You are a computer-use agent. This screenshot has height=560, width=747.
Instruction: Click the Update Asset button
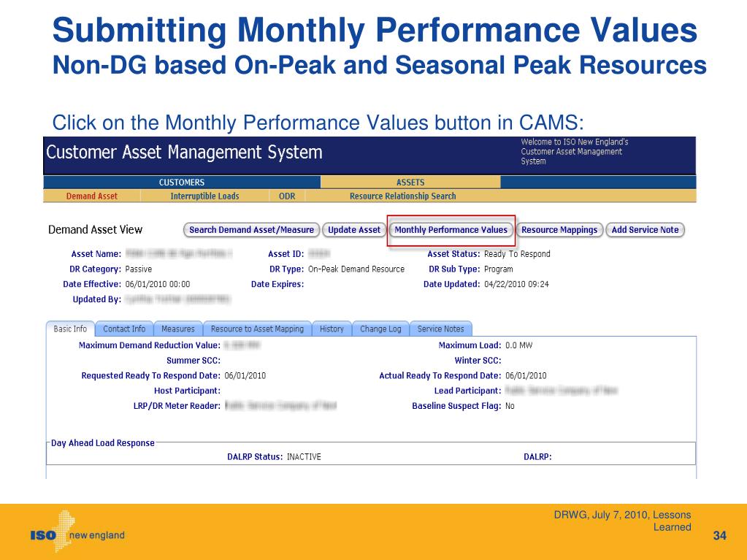(354, 230)
